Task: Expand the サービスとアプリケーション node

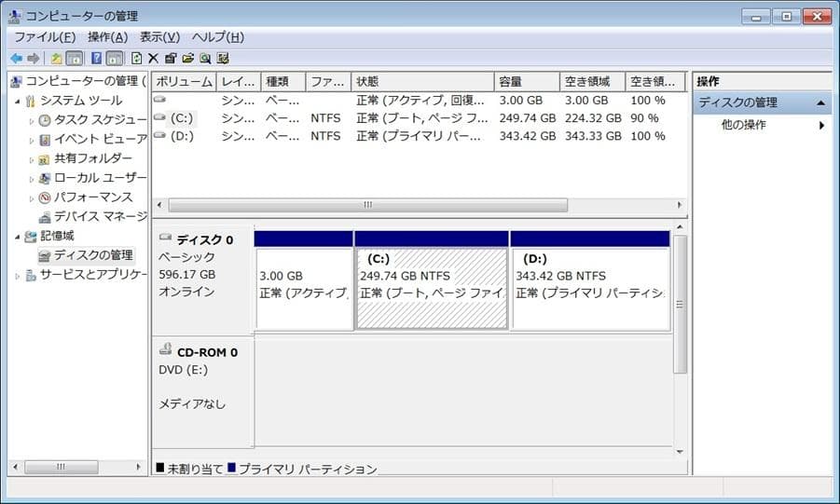Action: point(17,276)
